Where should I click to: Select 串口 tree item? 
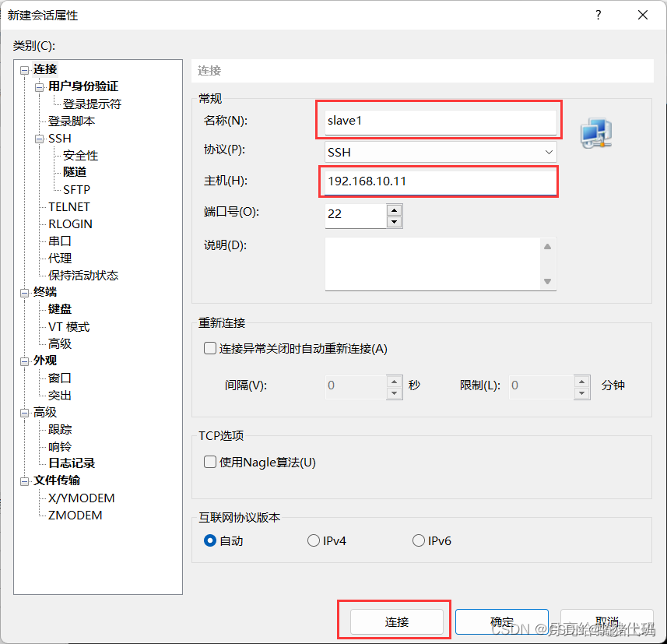(x=60, y=241)
